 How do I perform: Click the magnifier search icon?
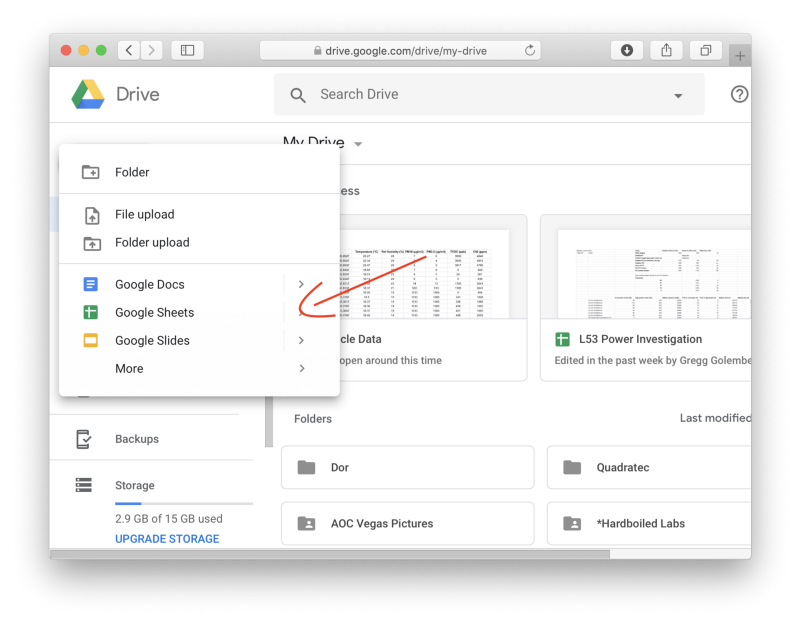[x=298, y=95]
